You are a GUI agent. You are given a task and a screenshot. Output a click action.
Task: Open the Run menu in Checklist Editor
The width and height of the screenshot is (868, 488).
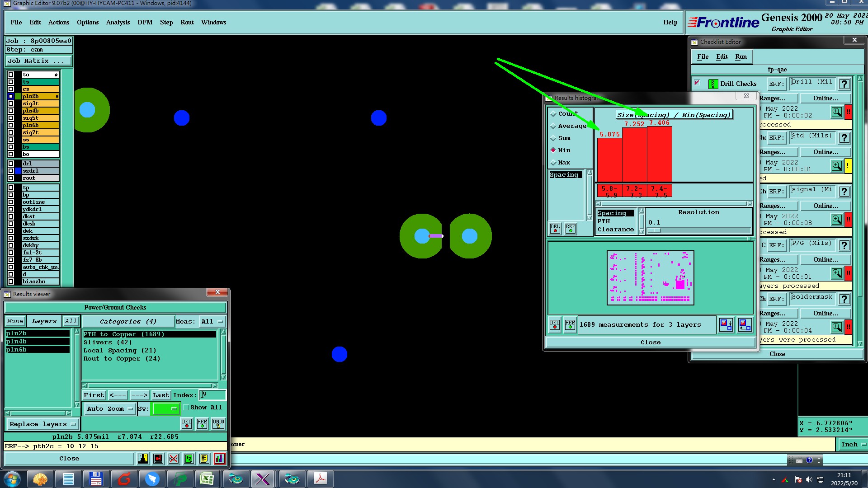pos(741,56)
